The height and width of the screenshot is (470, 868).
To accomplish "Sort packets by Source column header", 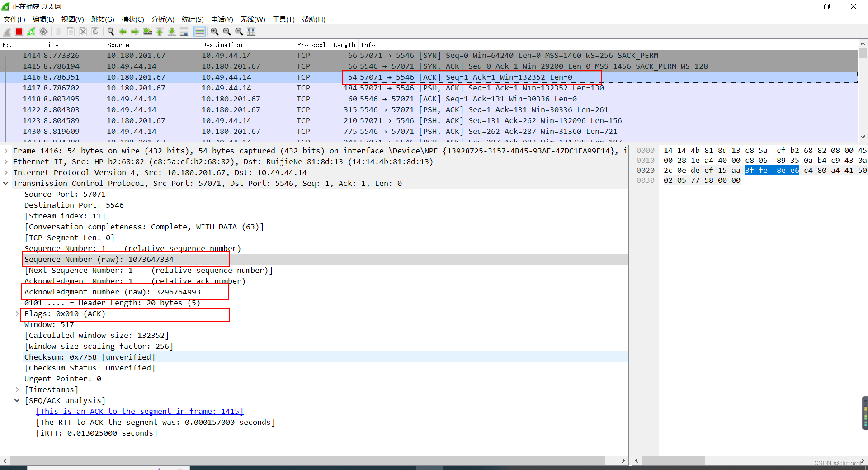I will click(x=152, y=45).
